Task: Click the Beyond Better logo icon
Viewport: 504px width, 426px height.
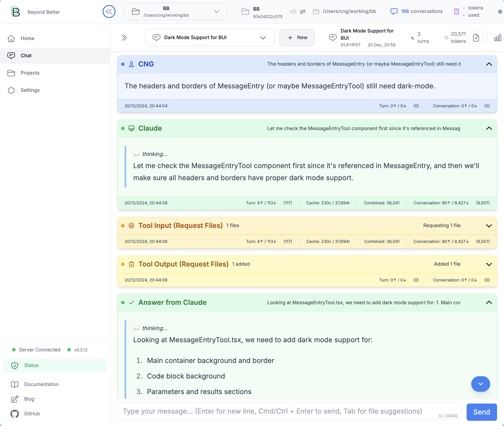Action: point(16,12)
